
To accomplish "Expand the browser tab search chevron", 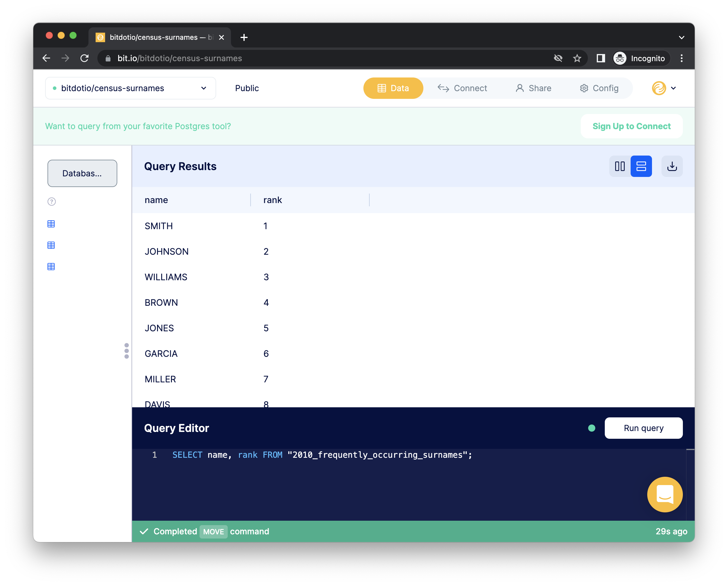I will pyautogui.click(x=681, y=37).
